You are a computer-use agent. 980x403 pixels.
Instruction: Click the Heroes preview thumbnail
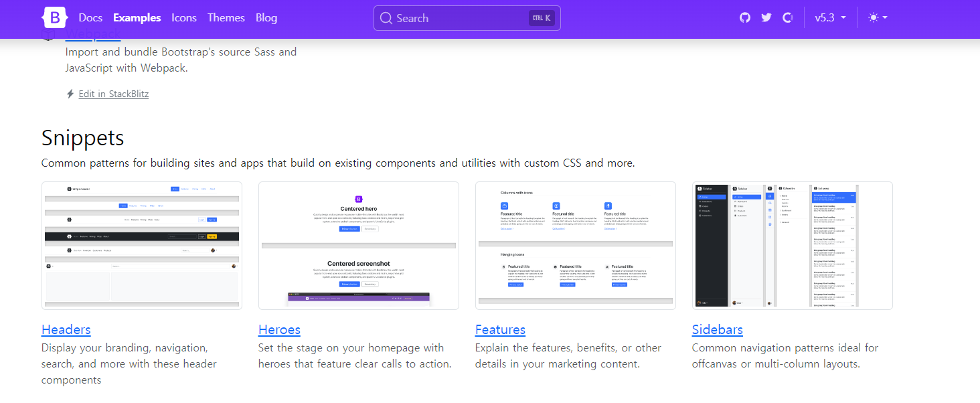coord(359,246)
